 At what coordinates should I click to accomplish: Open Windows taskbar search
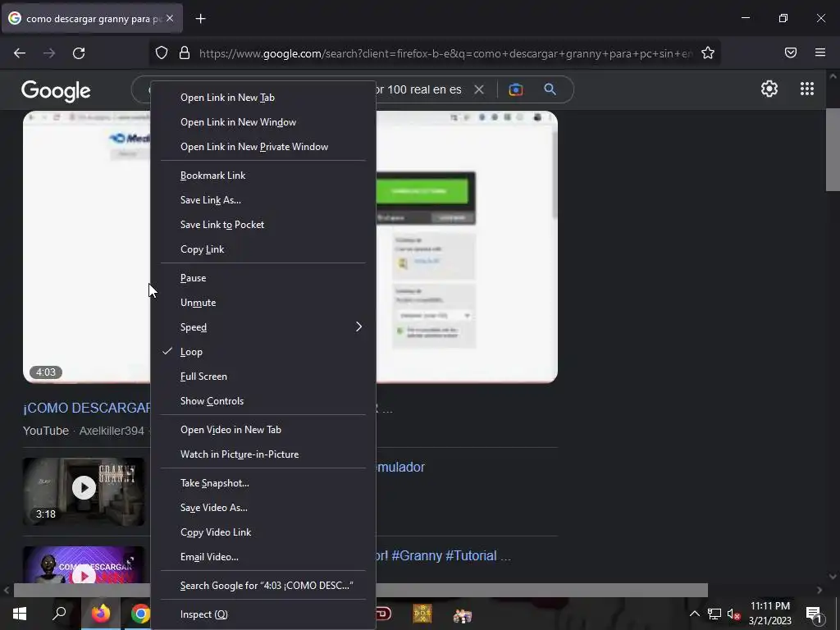(x=59, y=614)
